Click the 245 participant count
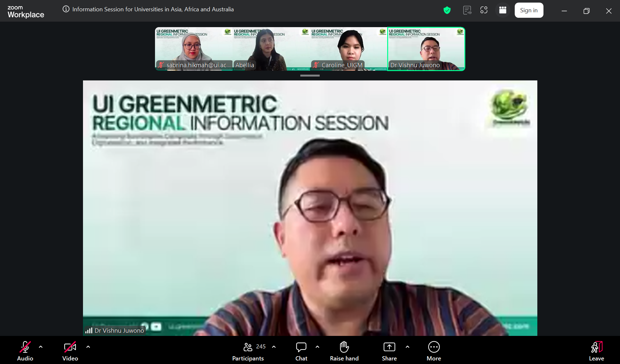 tap(261, 347)
